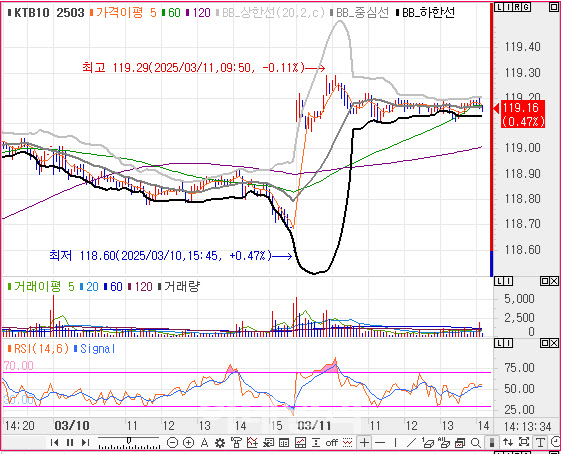This screenshot has height=454, width=561.
Task: Click the BB_상한선(20,2,c) legend label
Action: point(270,13)
